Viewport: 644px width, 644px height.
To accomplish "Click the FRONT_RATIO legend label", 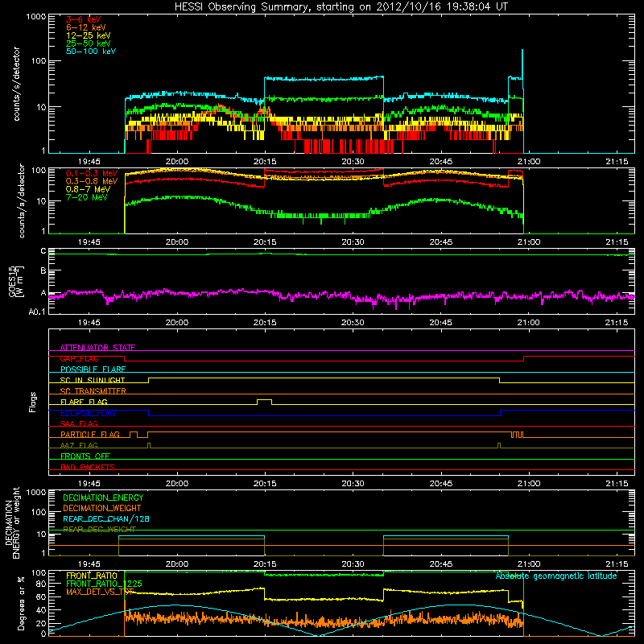I will pyautogui.click(x=92, y=576).
